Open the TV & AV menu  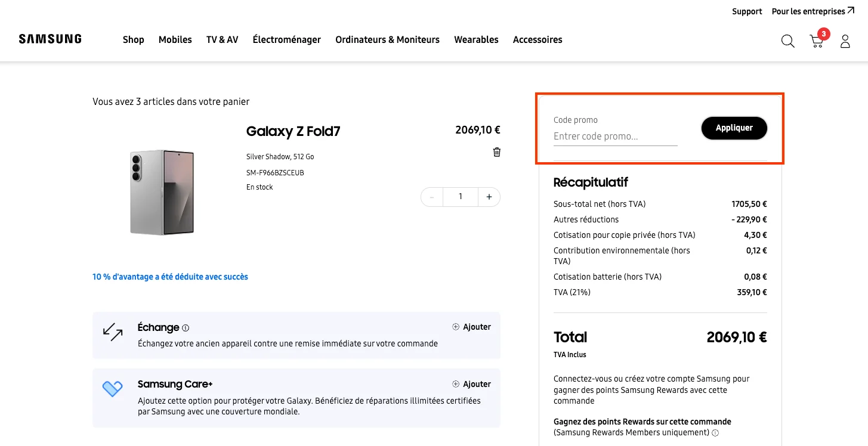(222, 39)
